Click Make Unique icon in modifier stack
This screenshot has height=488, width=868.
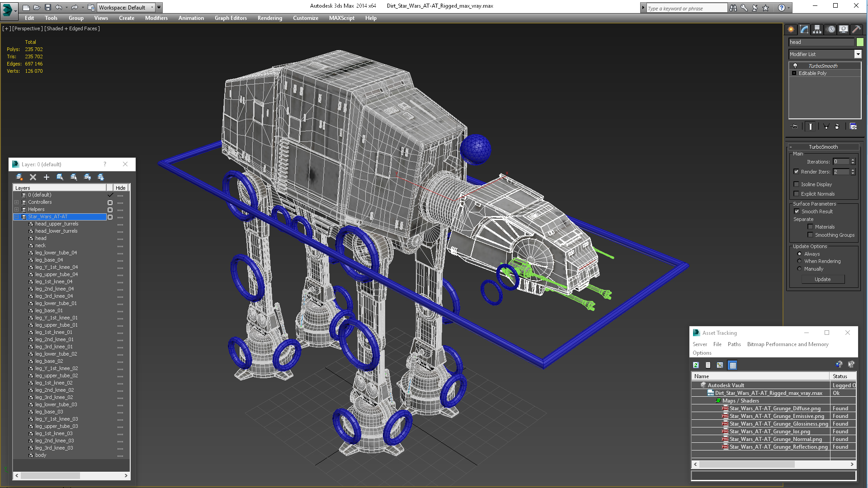coord(826,127)
